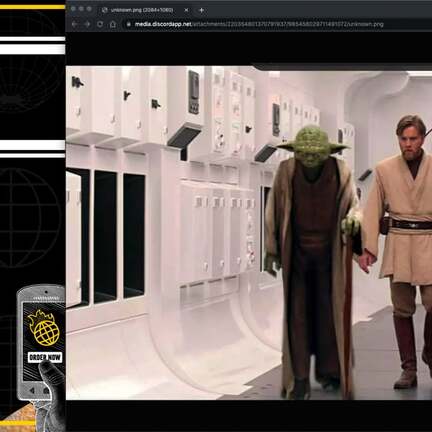Open the browser home page
This screenshot has height=432, width=432.
[113, 24]
